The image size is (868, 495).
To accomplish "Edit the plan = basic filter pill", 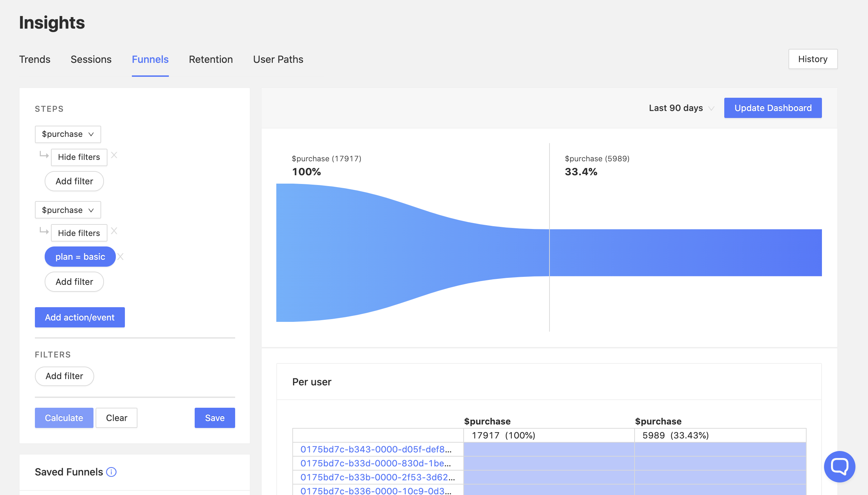I will 80,257.
